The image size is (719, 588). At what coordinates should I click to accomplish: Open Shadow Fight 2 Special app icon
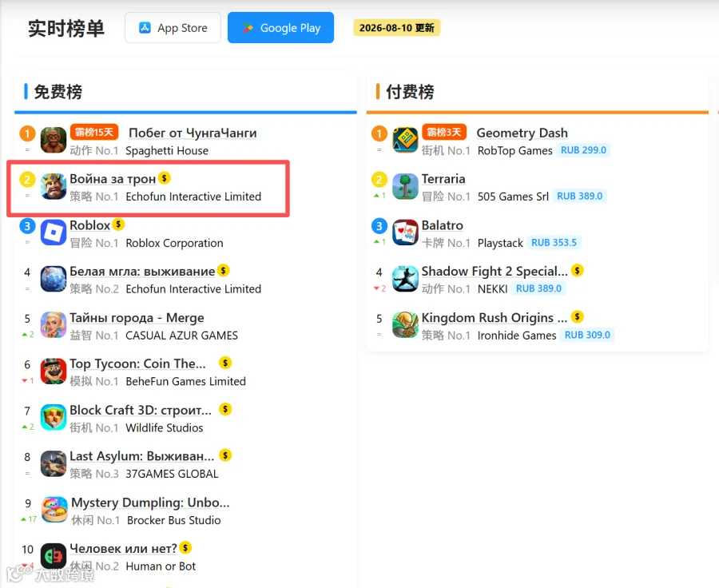click(x=405, y=279)
